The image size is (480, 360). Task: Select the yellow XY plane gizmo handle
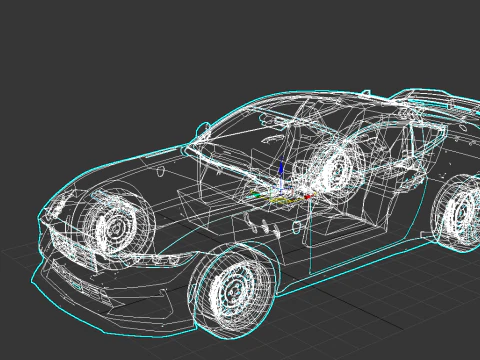[x=282, y=200]
